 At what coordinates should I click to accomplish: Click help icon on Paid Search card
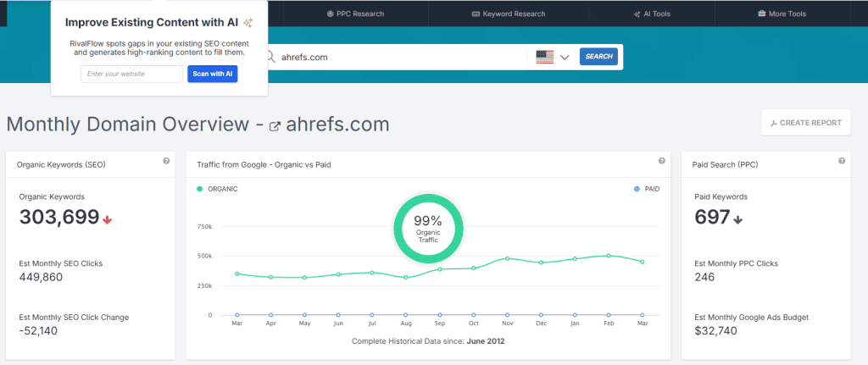click(842, 161)
